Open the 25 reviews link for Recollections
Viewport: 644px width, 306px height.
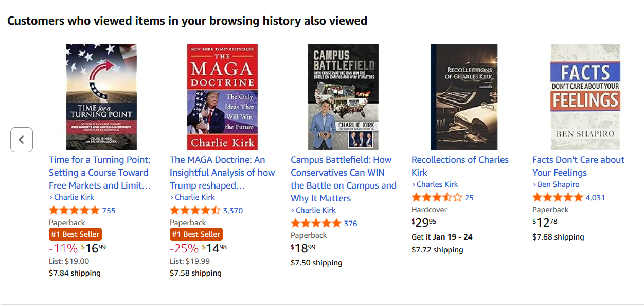pyautogui.click(x=469, y=197)
